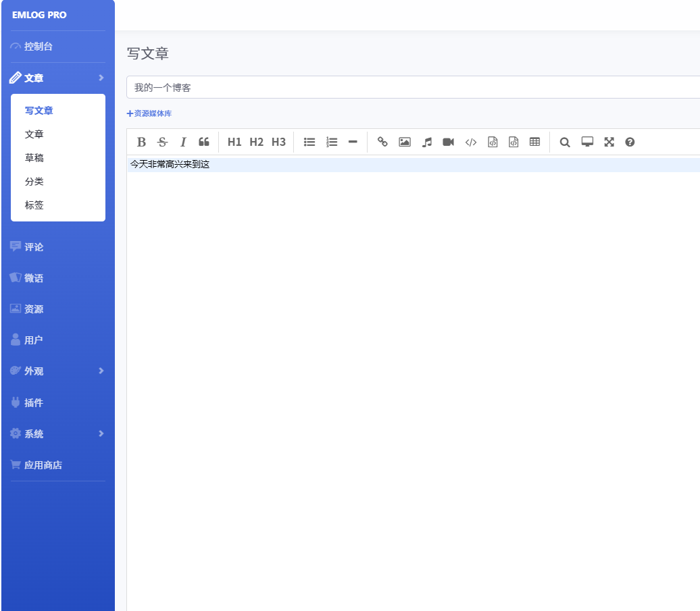Insert a table into the article

point(534,142)
